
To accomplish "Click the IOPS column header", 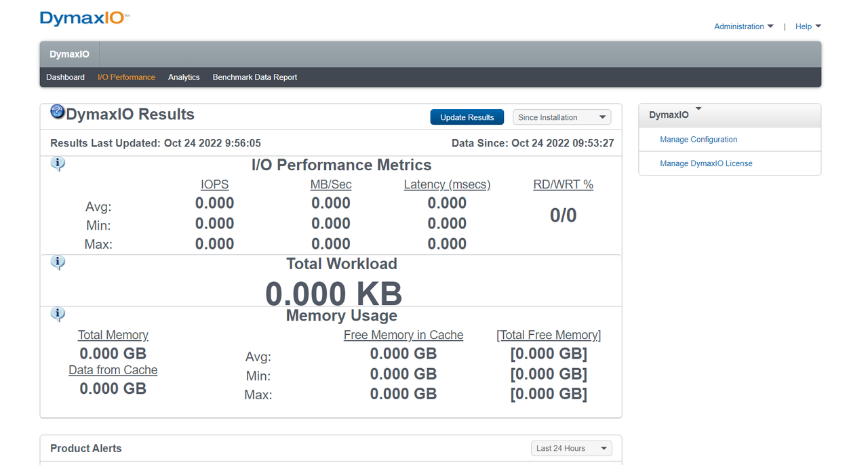I will tap(214, 184).
